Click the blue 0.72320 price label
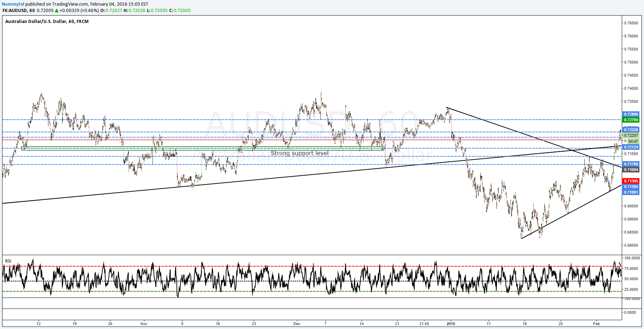This screenshot has height=329, width=644. [631, 130]
